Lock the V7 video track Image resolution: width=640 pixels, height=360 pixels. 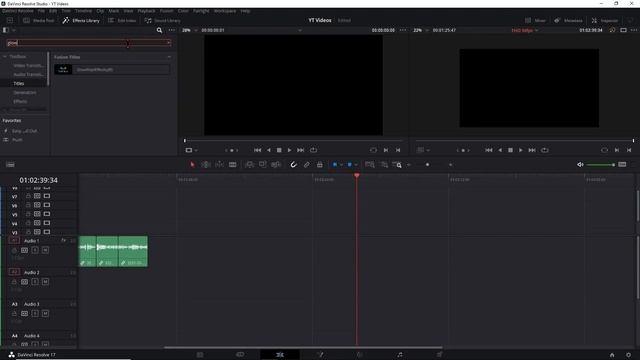pos(28,196)
